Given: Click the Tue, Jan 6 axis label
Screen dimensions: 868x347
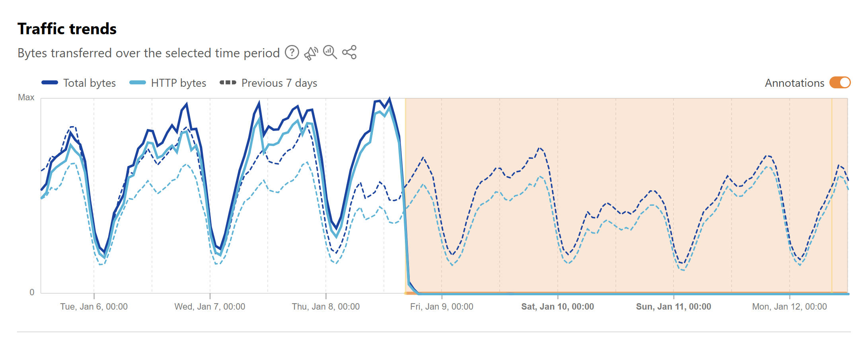Looking at the screenshot, I should point(94,307).
